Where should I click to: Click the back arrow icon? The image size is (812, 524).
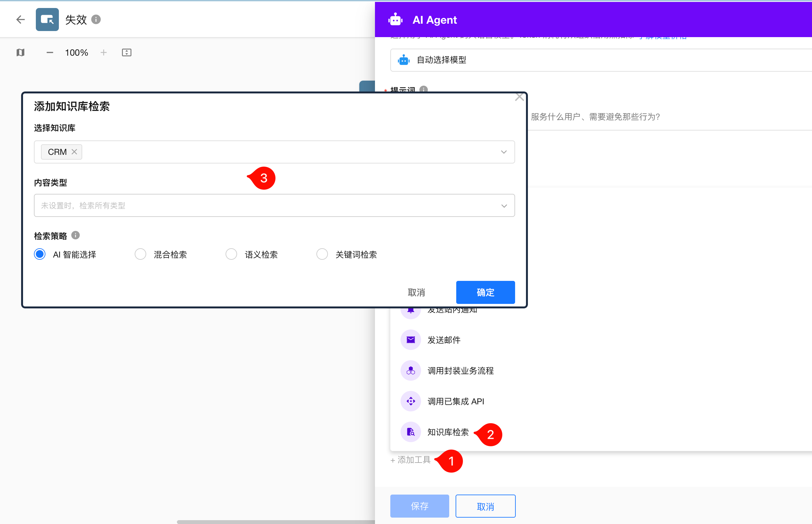pos(20,20)
